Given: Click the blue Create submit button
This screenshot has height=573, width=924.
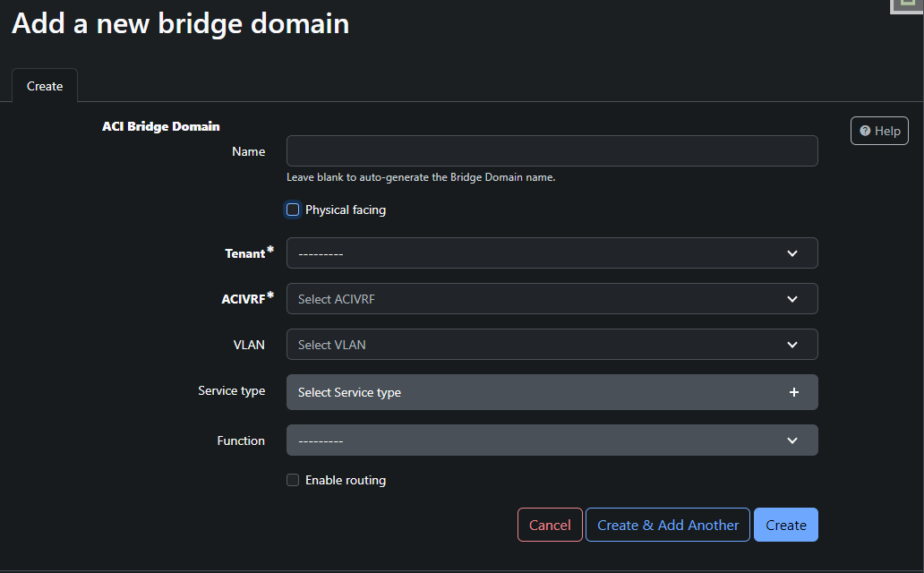Looking at the screenshot, I should pos(785,525).
